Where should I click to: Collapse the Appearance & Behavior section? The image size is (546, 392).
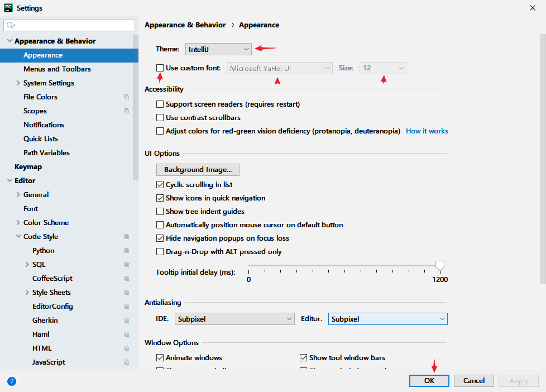pos(9,41)
